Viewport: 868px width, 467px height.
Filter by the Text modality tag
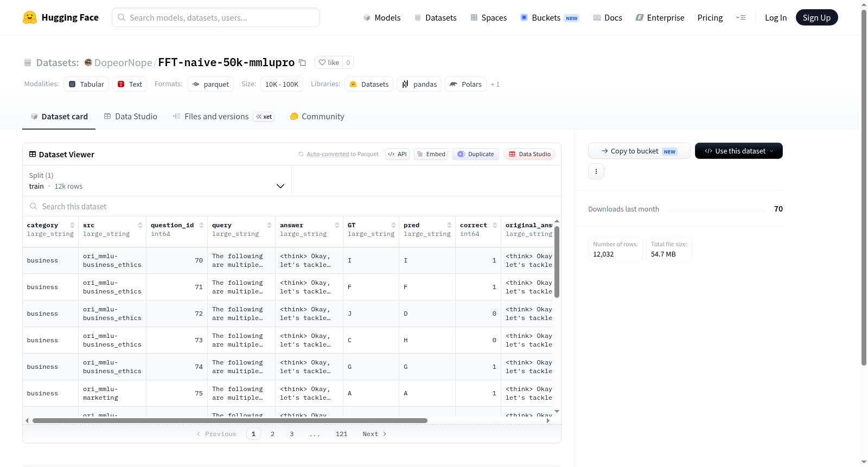(130, 84)
